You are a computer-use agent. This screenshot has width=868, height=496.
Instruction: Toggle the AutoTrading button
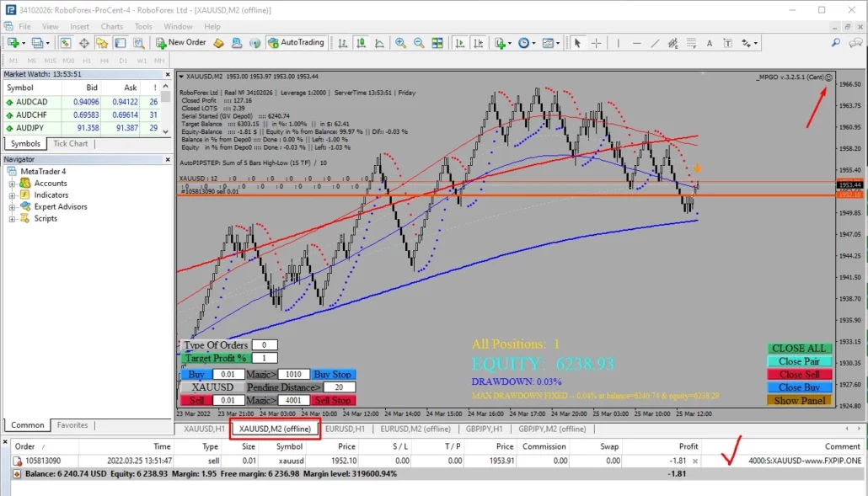[x=296, y=43]
